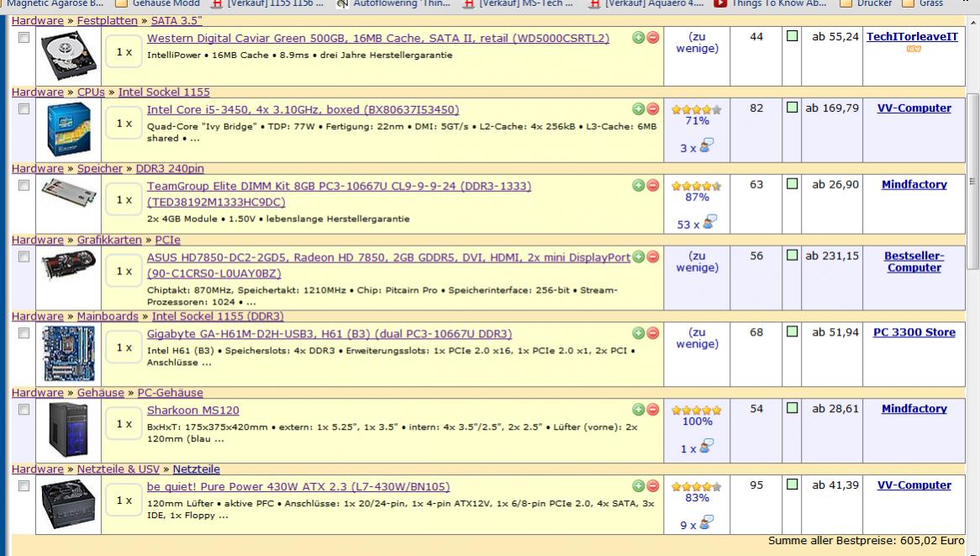Click green plus for Intel Core i5-3450
Screen dimensions: 980x556
638,109
